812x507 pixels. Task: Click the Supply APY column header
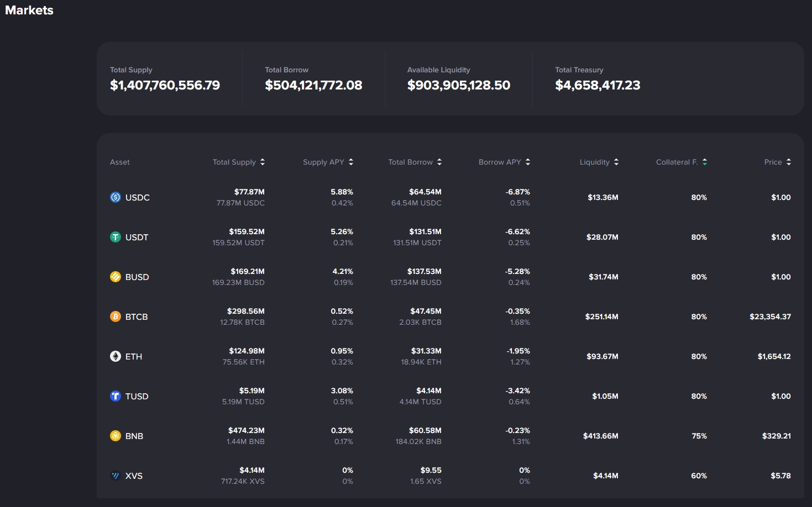coord(328,162)
